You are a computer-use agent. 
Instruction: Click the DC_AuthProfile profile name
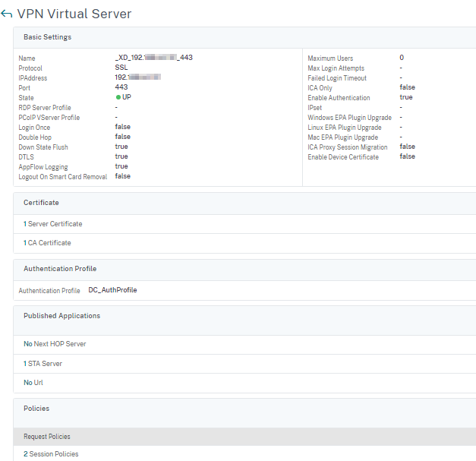pos(112,290)
